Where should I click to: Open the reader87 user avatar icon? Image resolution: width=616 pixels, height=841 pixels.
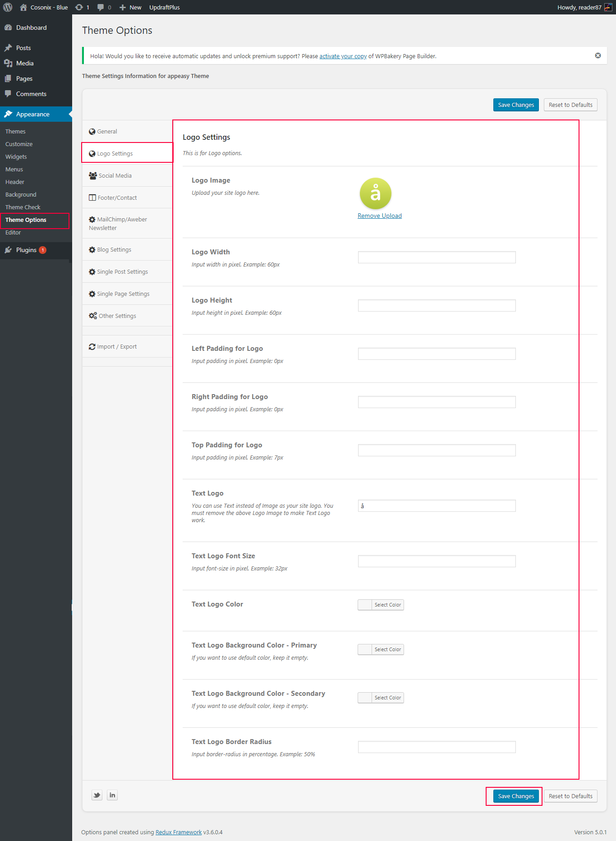pyautogui.click(x=608, y=7)
